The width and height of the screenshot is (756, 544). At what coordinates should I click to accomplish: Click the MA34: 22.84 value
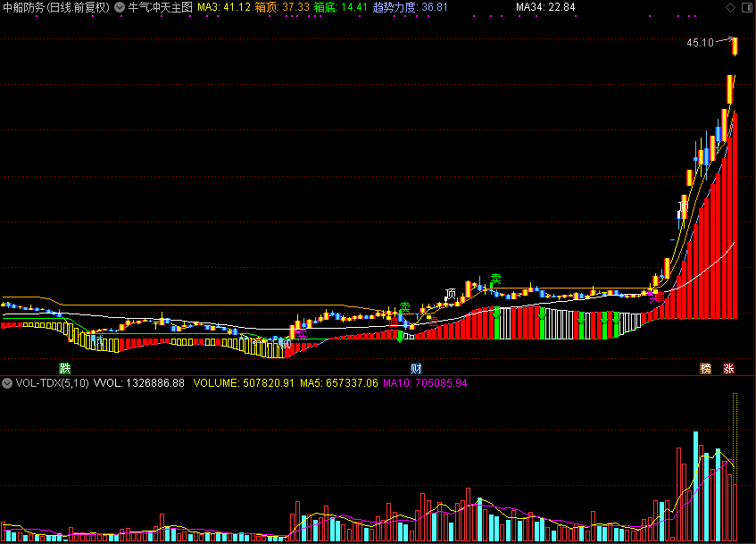tap(545, 7)
